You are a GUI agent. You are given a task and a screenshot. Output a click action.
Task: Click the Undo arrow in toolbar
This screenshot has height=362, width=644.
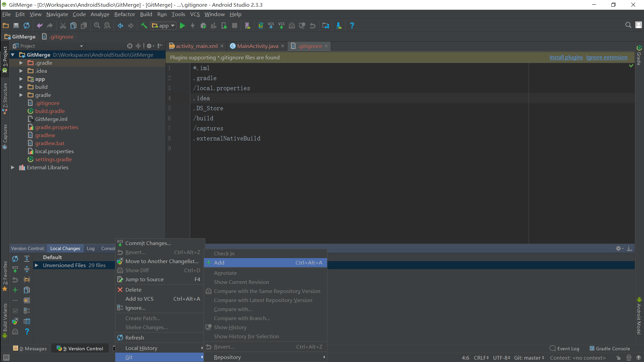point(40,25)
